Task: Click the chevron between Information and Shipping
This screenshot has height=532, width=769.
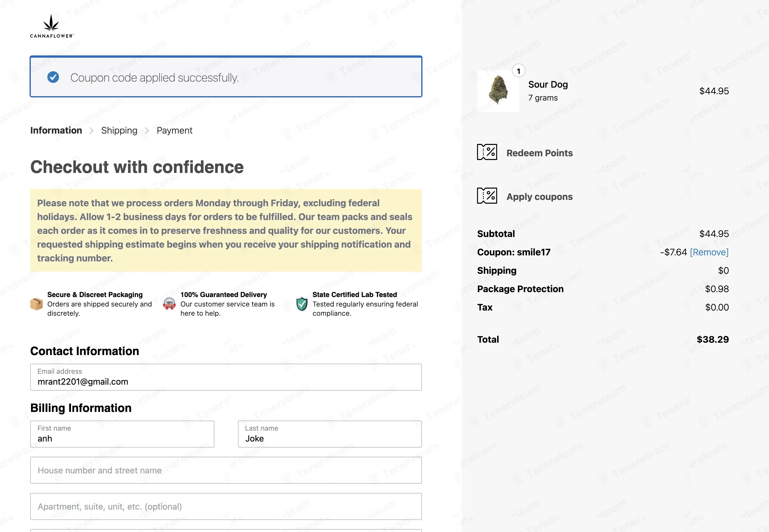Action: 91,131
